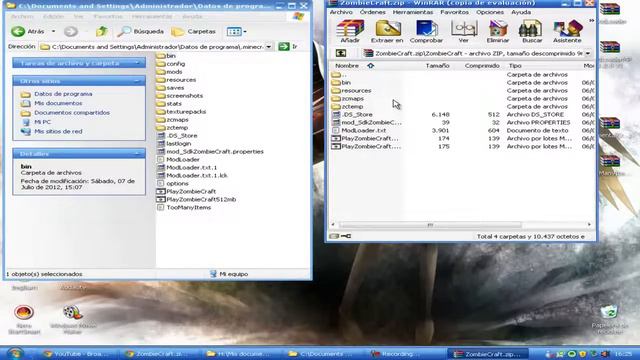The height and width of the screenshot is (360, 640).
Task: Collapse the Otros sitios panel
Action: [x=137, y=81]
